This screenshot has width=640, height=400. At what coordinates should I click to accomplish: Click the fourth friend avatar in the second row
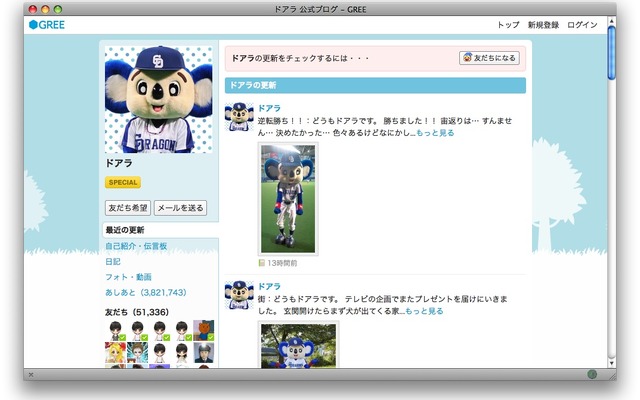coord(182,353)
